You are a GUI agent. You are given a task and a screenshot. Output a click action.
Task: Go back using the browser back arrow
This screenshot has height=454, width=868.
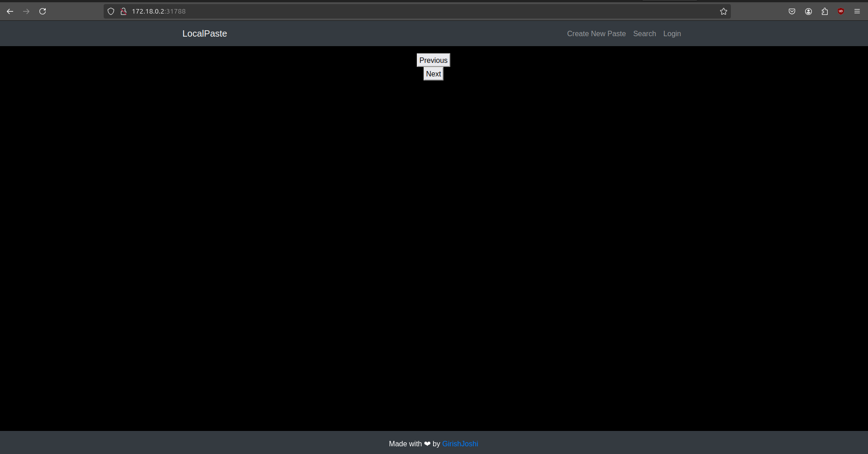[x=10, y=11]
